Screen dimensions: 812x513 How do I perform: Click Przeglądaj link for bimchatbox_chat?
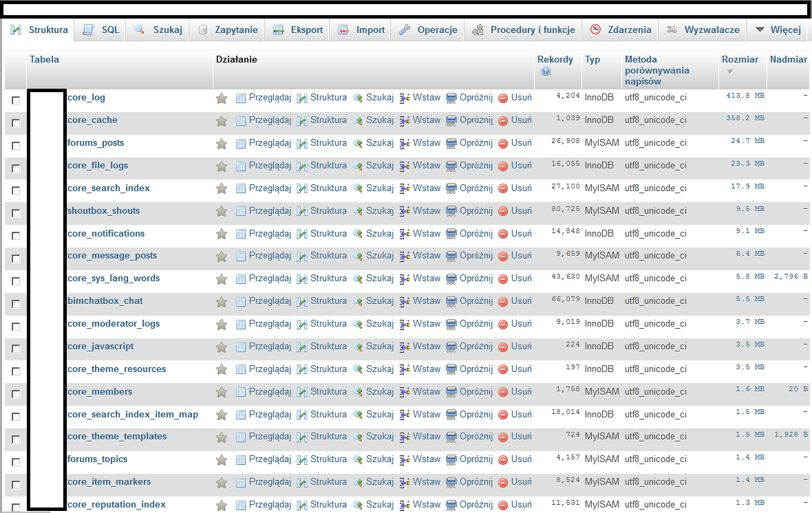pos(270,301)
